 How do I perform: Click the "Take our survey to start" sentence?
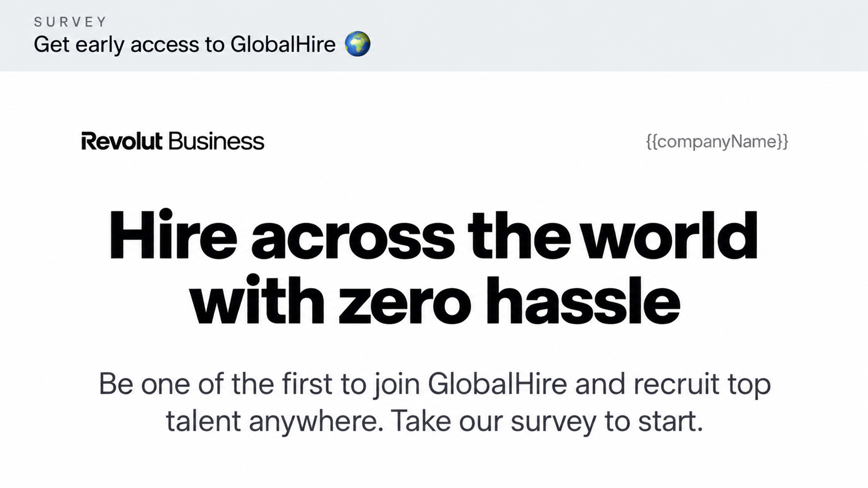547,421
